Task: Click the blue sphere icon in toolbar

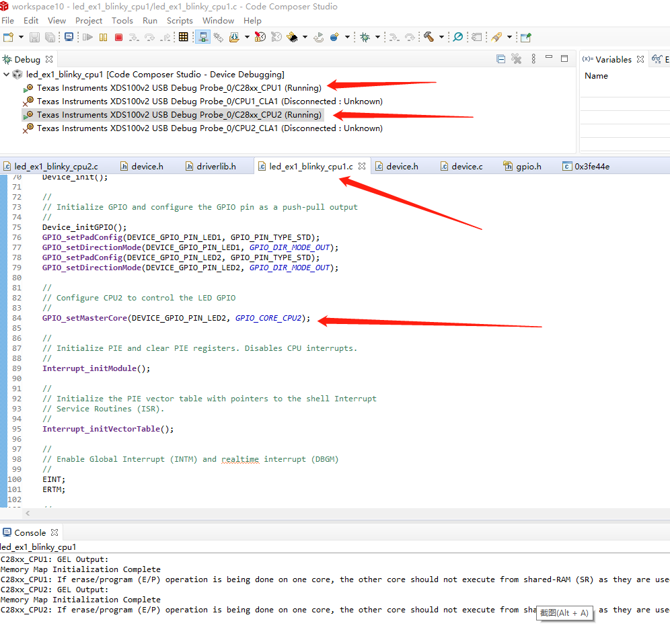Action: pyautogui.click(x=334, y=37)
